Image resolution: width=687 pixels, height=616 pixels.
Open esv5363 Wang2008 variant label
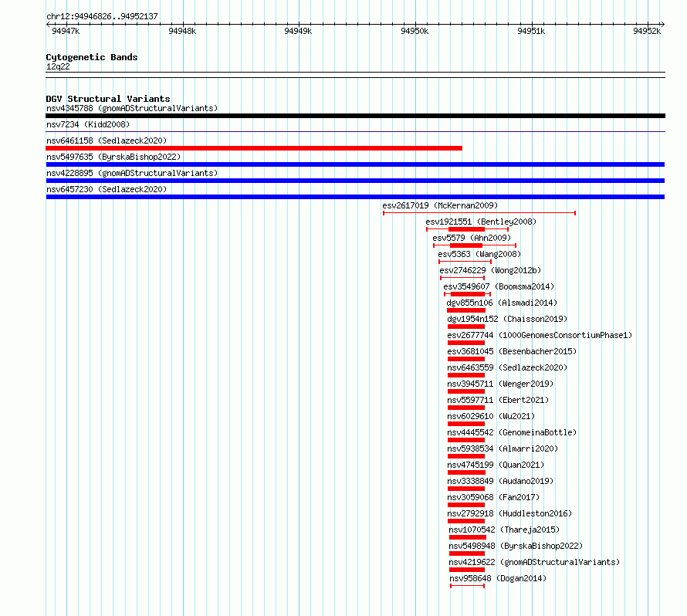click(x=479, y=254)
